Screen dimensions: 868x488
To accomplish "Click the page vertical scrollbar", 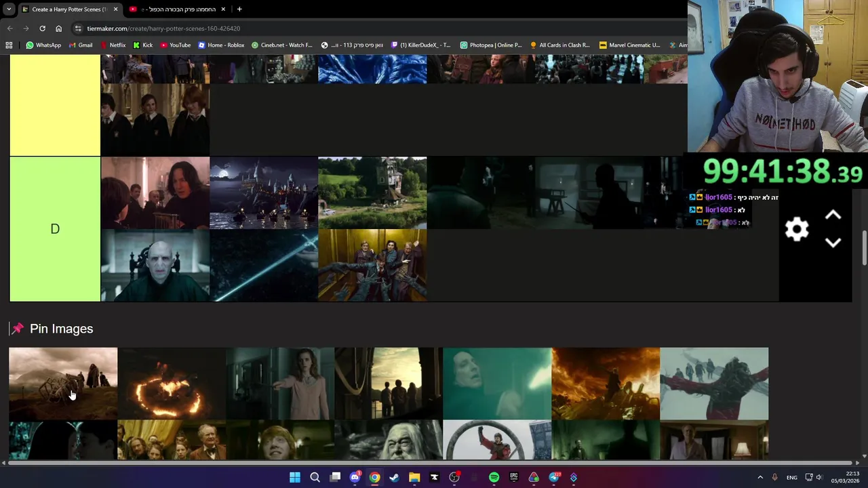I will [864, 248].
